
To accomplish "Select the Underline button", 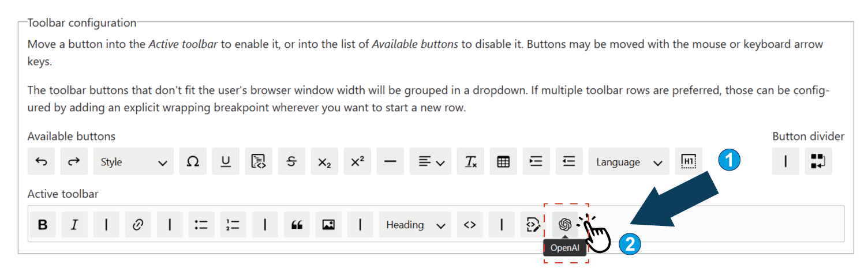I will (x=226, y=162).
